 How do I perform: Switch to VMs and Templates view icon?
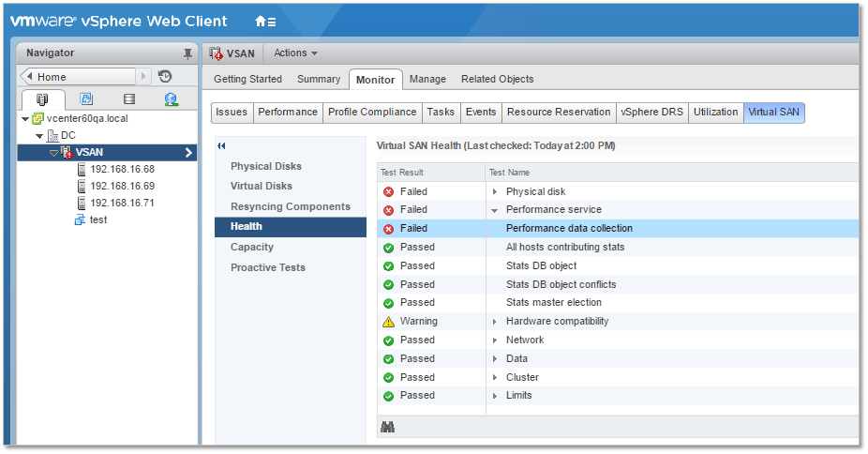pos(86,99)
